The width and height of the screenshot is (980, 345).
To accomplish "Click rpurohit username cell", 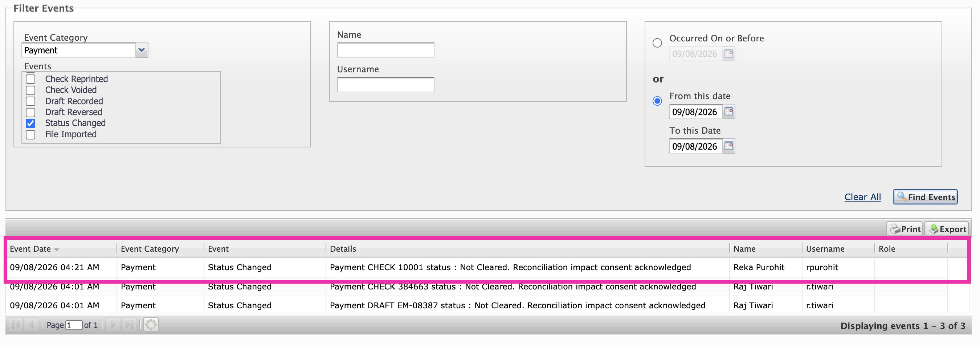I will pyautogui.click(x=838, y=267).
